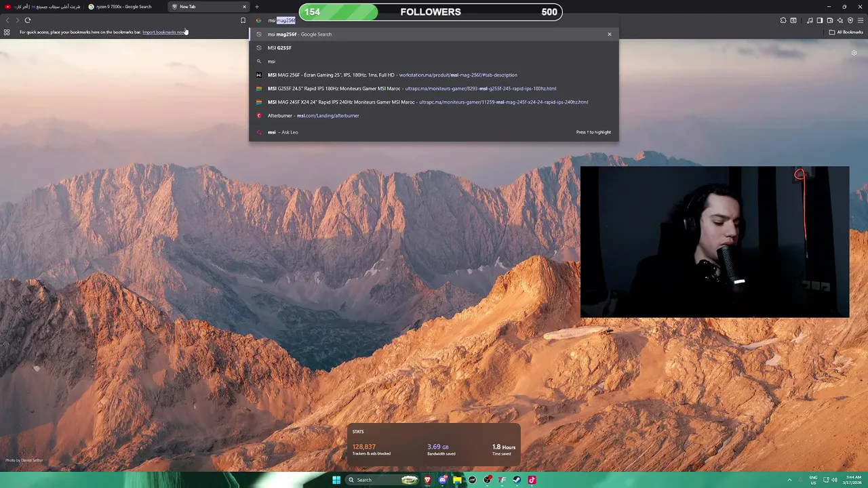Close the New Tab tab
Screen dimensions: 868x488
coord(244,7)
